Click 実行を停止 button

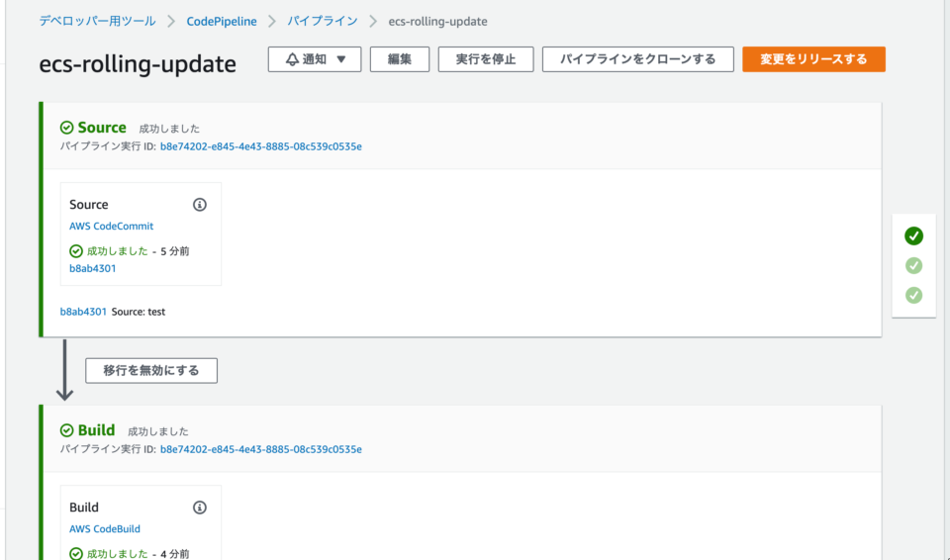click(485, 59)
